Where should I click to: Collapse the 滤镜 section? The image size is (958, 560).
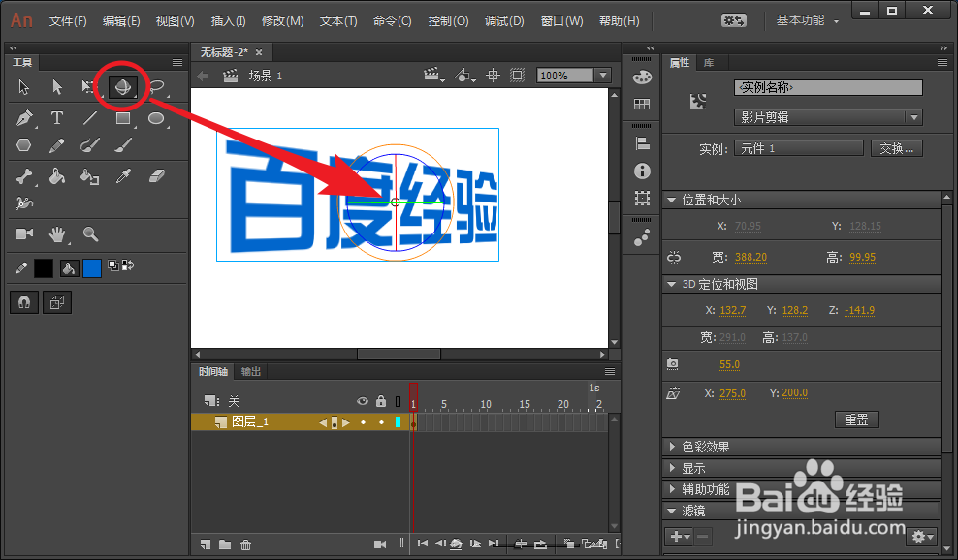671,511
